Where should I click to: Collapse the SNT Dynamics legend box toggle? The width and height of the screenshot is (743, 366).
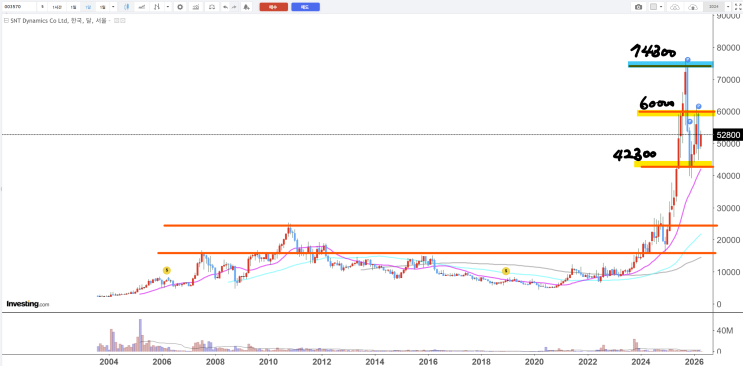coord(6,21)
